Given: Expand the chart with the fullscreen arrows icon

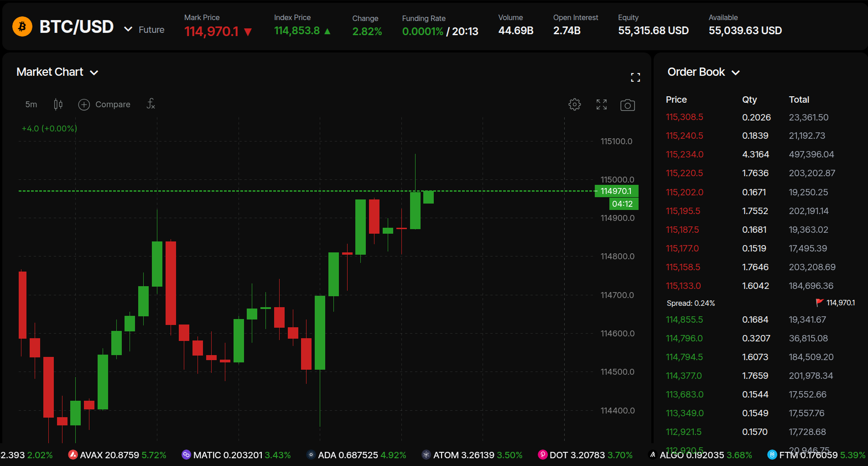Looking at the screenshot, I should coord(601,104).
